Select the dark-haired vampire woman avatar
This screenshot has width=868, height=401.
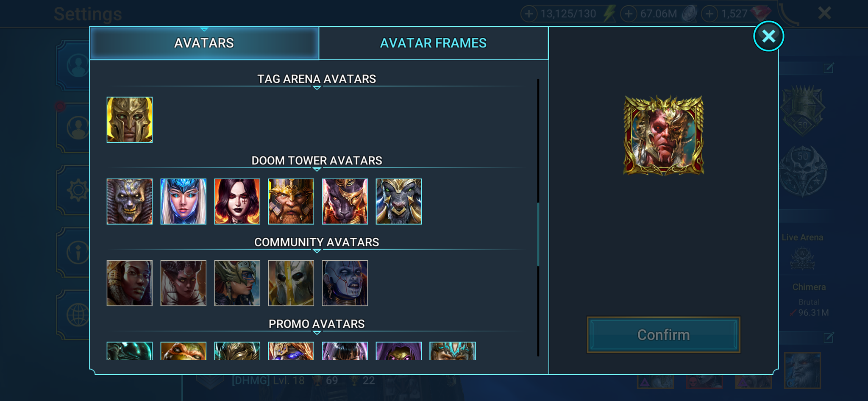pos(237,201)
